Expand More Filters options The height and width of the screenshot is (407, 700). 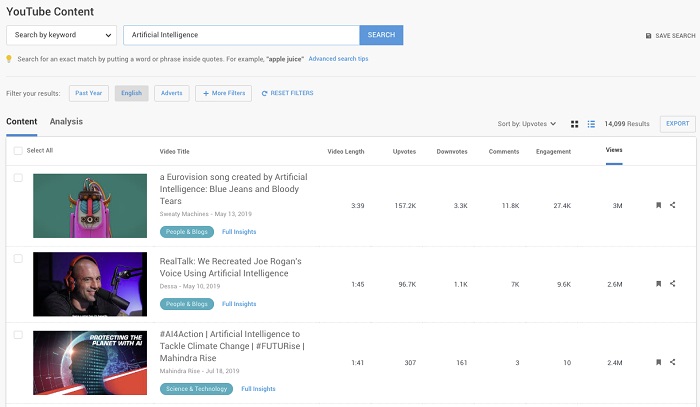pos(224,93)
